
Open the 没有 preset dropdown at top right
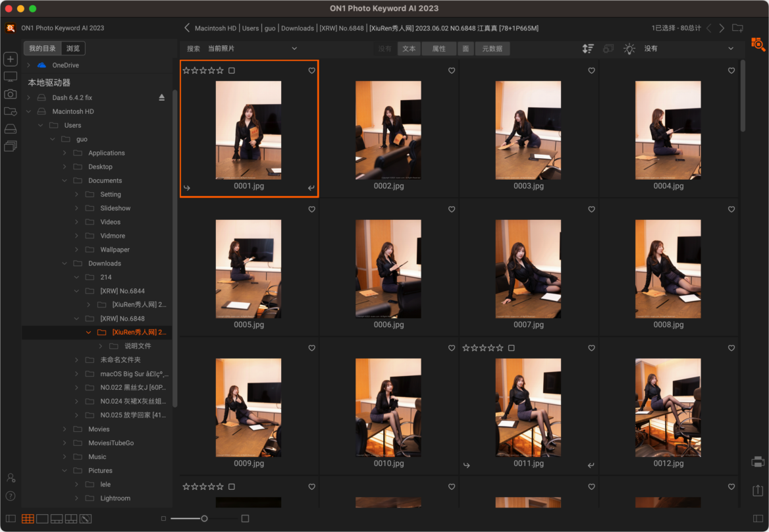pos(689,49)
